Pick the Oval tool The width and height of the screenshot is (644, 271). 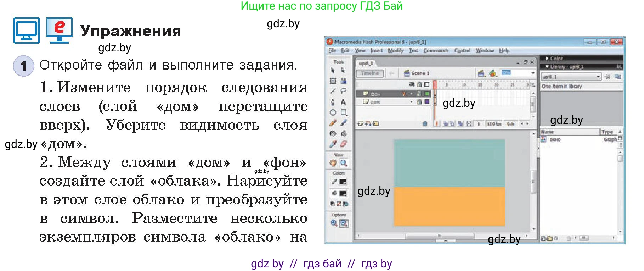coord(333,112)
